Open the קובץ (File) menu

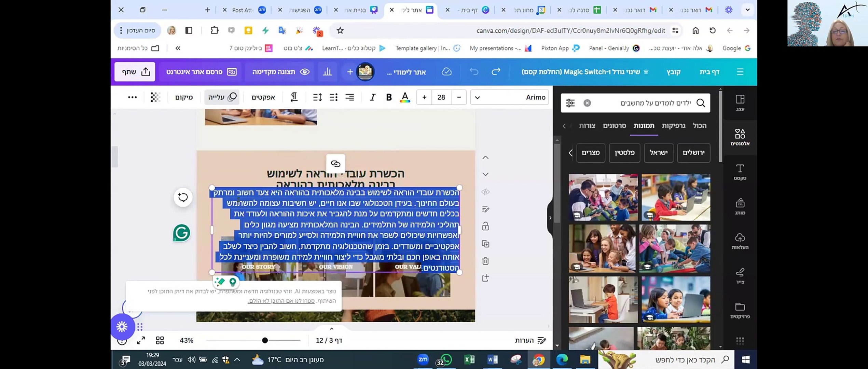click(x=674, y=72)
